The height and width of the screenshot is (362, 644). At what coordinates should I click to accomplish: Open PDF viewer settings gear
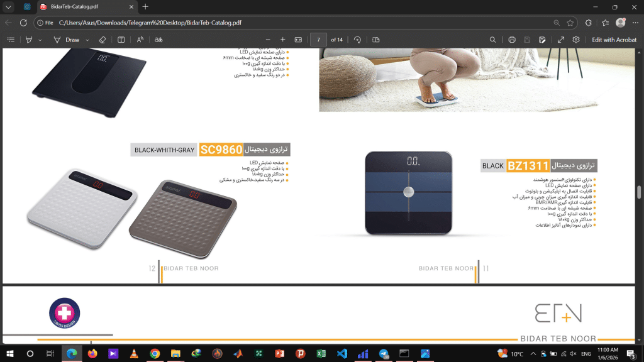(576, 40)
